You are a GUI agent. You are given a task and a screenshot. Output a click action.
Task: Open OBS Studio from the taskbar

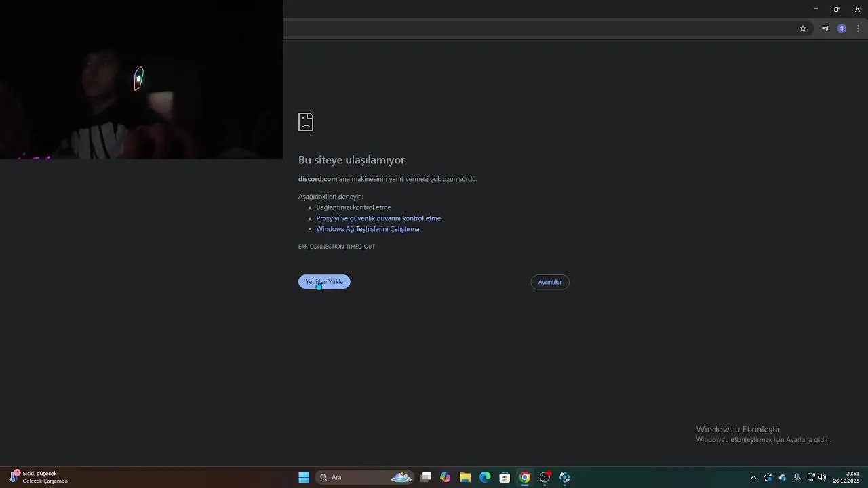(545, 477)
